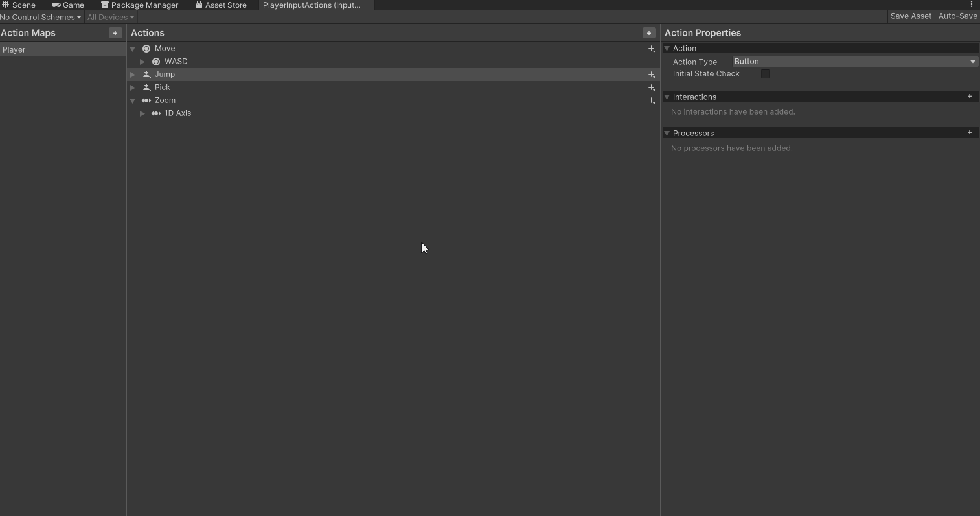Click the add action map plus button
The image size is (980, 516).
click(x=115, y=33)
